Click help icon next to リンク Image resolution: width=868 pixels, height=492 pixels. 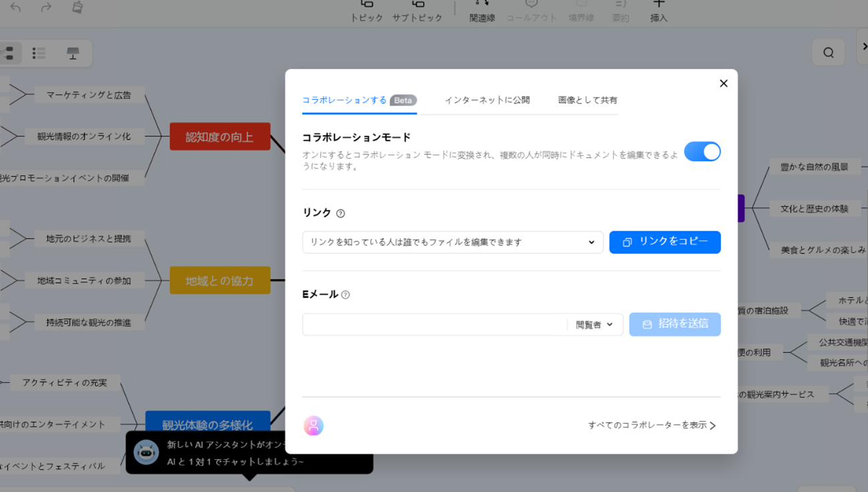tap(341, 214)
